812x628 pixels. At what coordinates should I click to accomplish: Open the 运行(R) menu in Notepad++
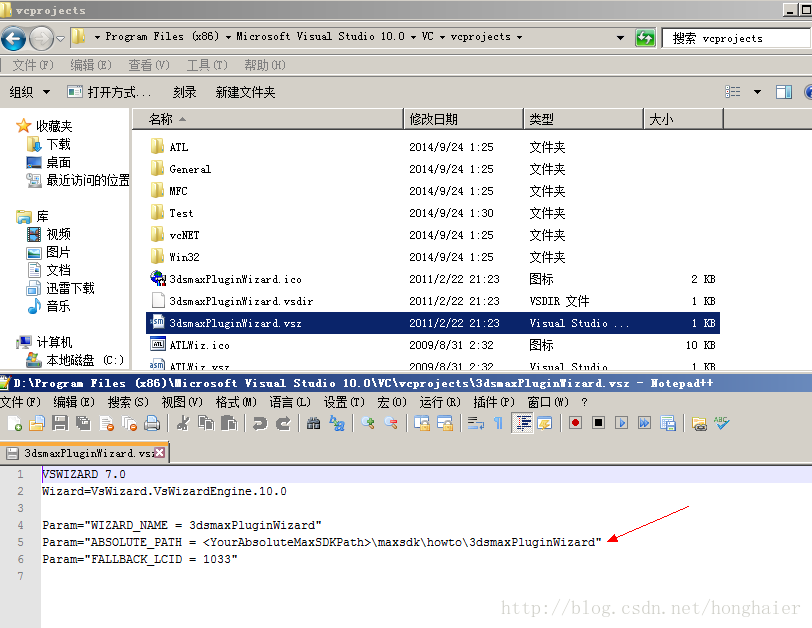[x=440, y=402]
